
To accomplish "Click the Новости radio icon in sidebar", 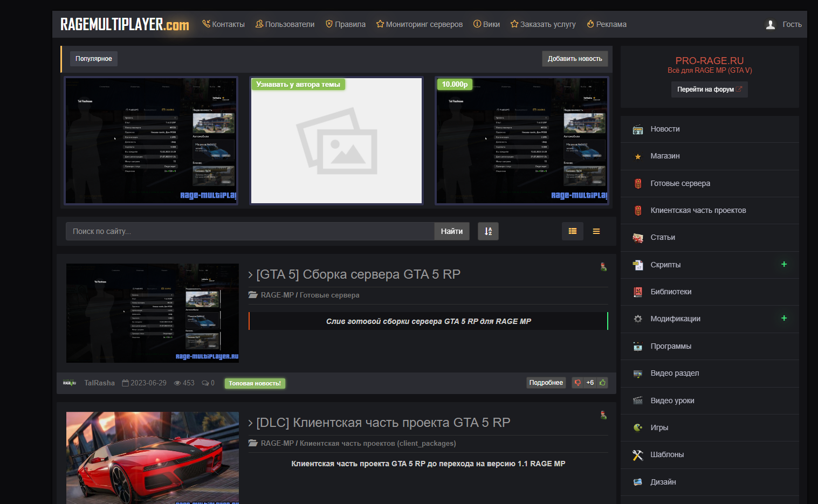I will [x=638, y=129].
